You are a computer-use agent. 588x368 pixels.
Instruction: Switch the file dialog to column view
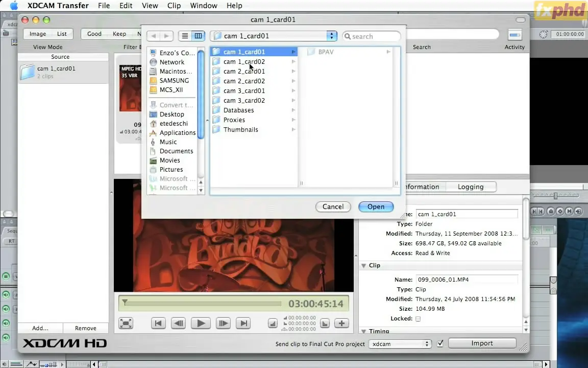(x=198, y=36)
